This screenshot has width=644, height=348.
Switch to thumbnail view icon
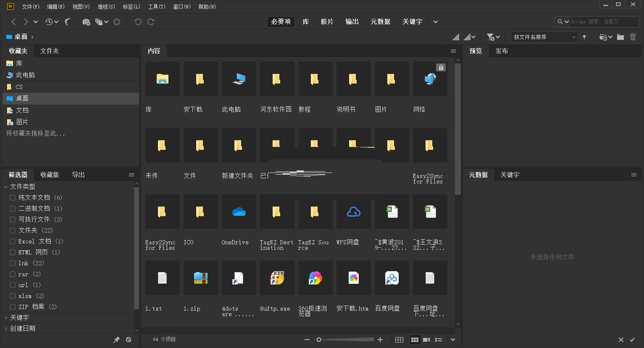[x=415, y=340]
